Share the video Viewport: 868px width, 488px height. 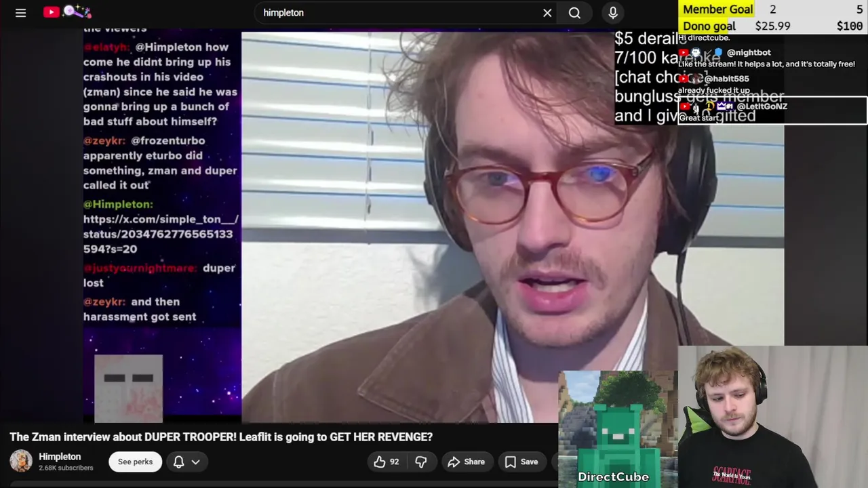tap(466, 462)
